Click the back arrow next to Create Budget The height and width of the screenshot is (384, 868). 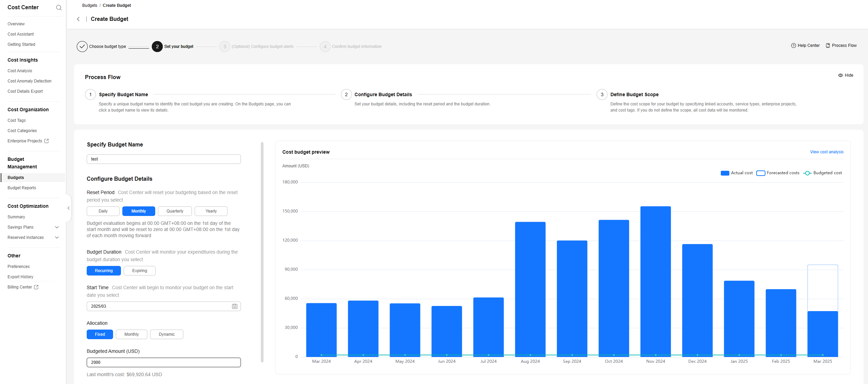tap(78, 19)
